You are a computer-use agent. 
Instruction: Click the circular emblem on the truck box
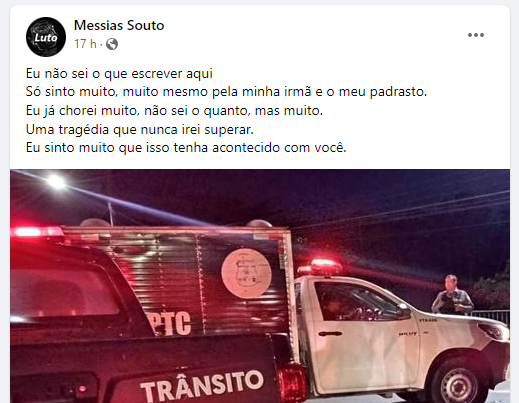pyautogui.click(x=246, y=273)
